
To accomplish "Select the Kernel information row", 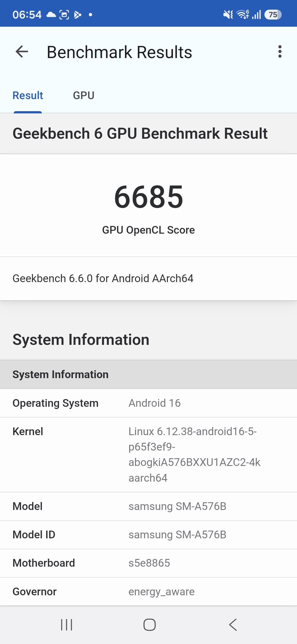I will click(148, 455).
